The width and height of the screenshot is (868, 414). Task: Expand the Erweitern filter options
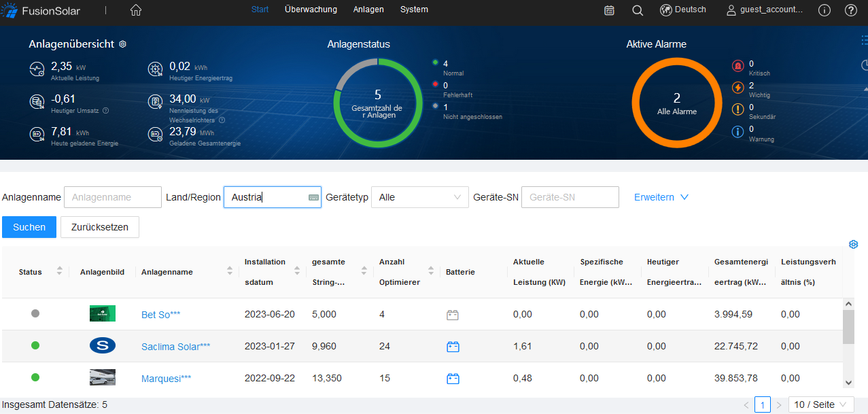pyautogui.click(x=661, y=197)
